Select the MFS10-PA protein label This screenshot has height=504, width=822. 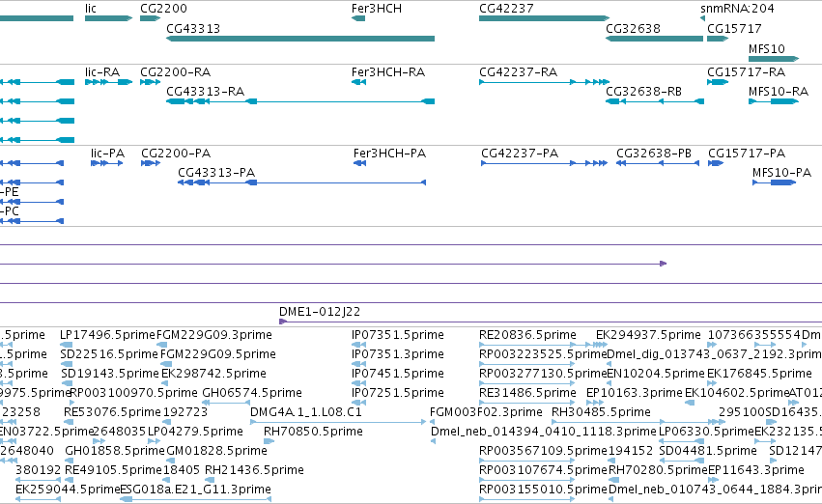(781, 173)
